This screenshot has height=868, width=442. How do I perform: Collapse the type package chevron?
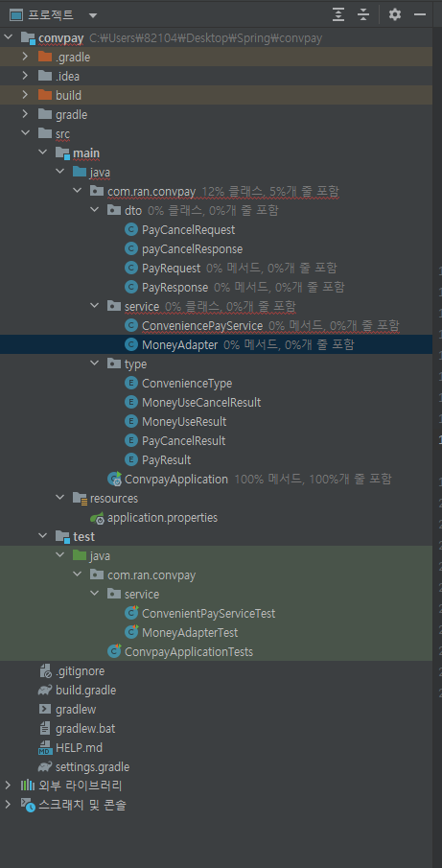tap(95, 364)
